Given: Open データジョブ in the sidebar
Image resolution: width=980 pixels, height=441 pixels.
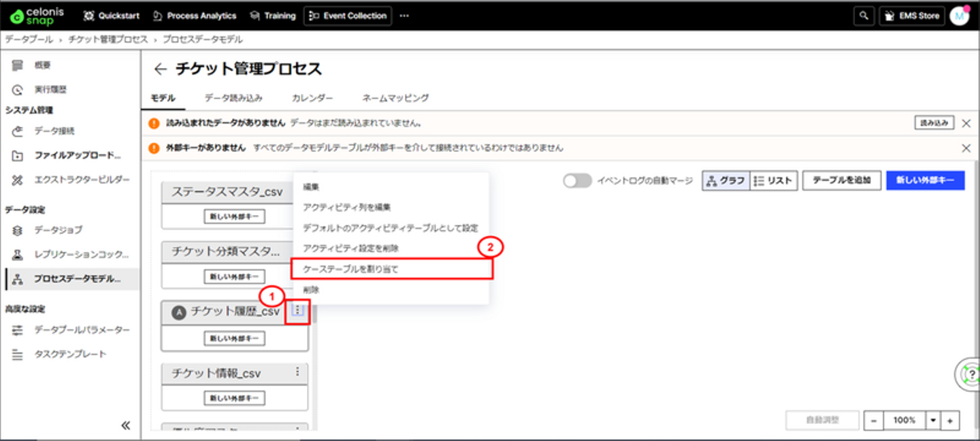Looking at the screenshot, I should pyautogui.click(x=59, y=231).
